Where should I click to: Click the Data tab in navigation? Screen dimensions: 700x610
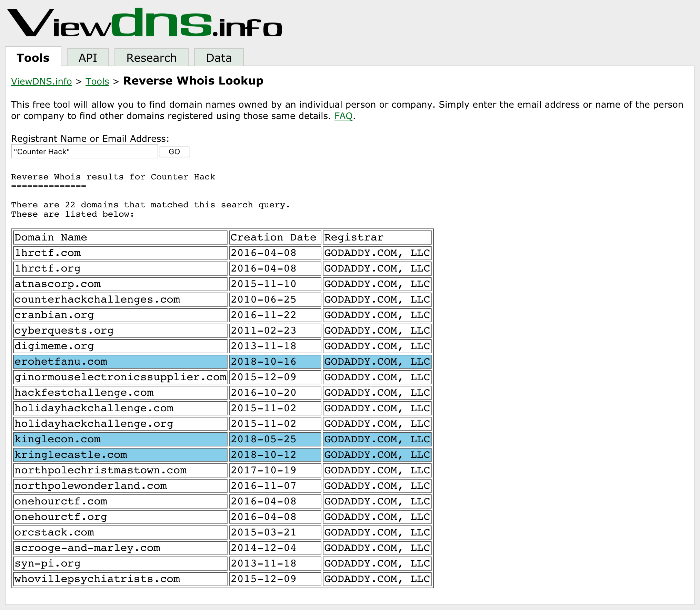coord(218,57)
